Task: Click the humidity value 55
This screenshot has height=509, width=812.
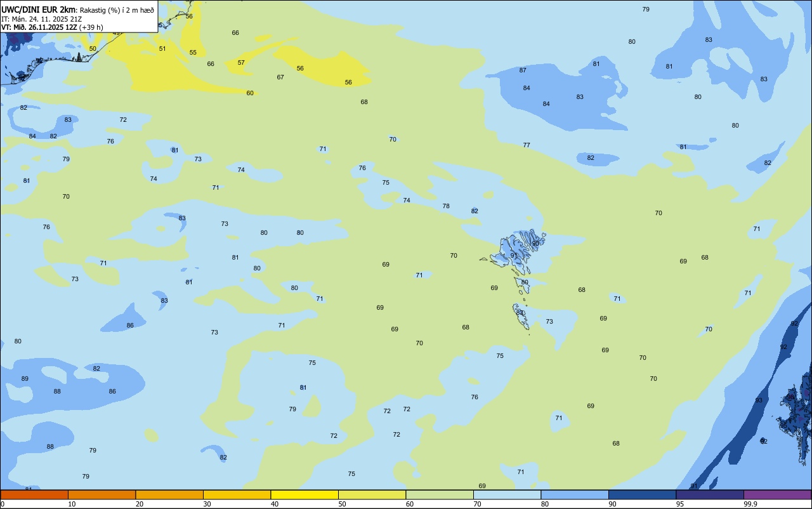Action: click(193, 52)
